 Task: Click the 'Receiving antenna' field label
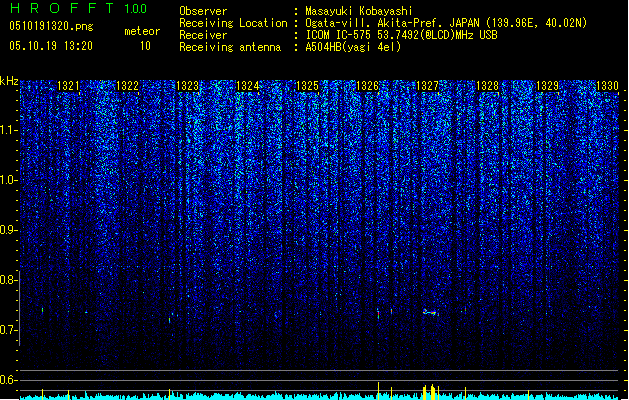click(x=230, y=47)
